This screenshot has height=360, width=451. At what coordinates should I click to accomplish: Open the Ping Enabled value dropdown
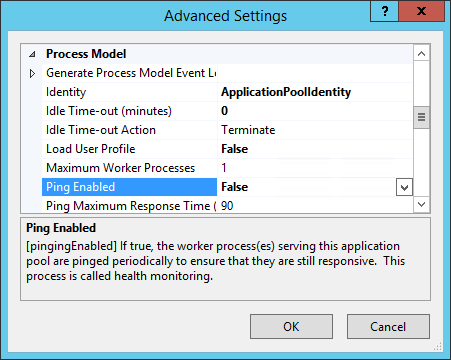coord(404,187)
